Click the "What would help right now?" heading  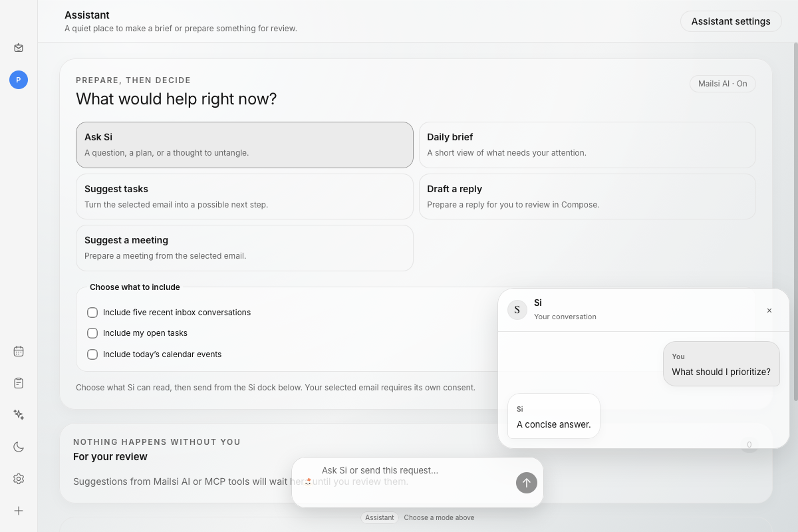(176, 99)
